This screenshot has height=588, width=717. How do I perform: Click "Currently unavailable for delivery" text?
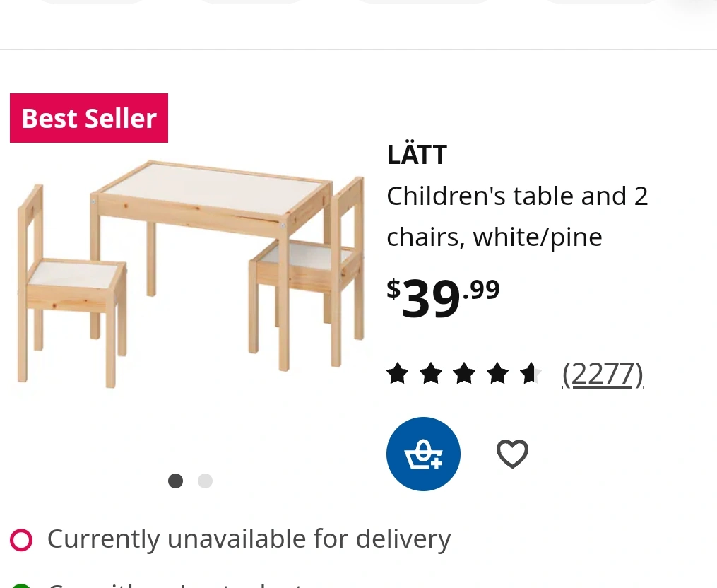(249, 539)
